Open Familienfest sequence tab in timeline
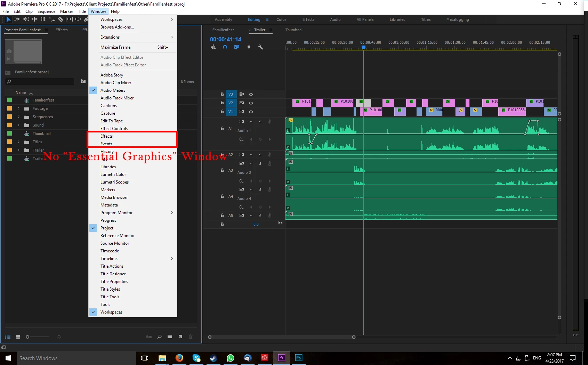588x365 pixels. (223, 30)
